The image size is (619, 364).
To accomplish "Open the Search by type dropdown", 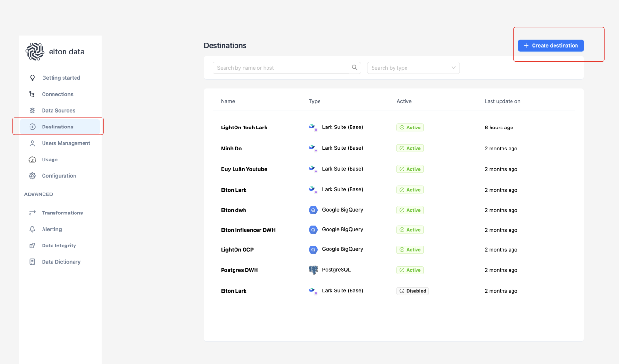I will (413, 68).
